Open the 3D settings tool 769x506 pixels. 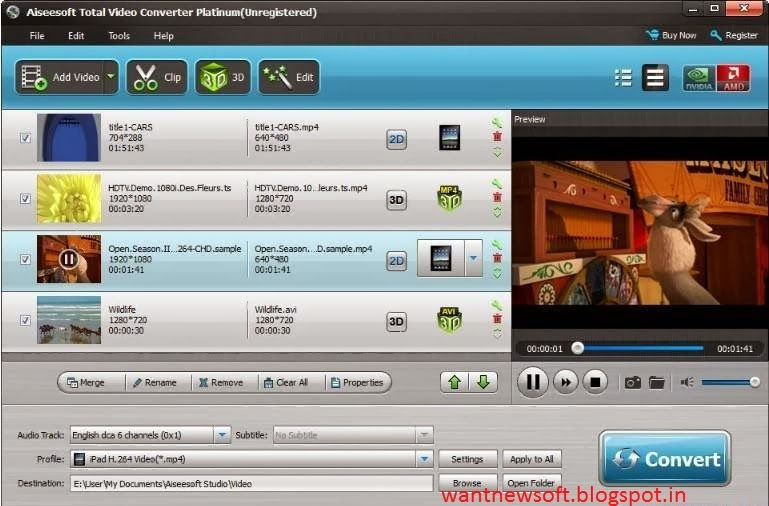223,77
